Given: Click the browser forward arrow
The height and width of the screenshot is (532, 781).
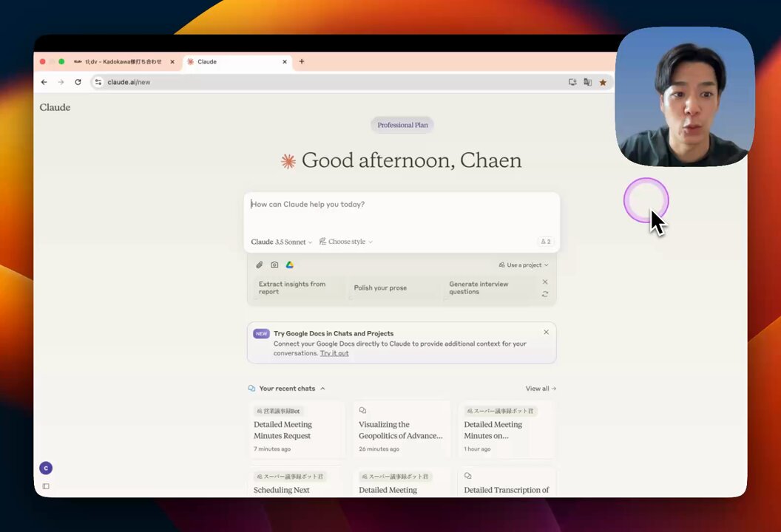Looking at the screenshot, I should coord(61,82).
